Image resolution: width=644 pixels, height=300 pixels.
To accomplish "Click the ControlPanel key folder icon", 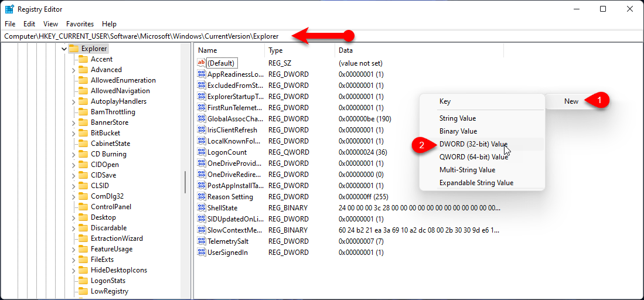I will point(83,207).
